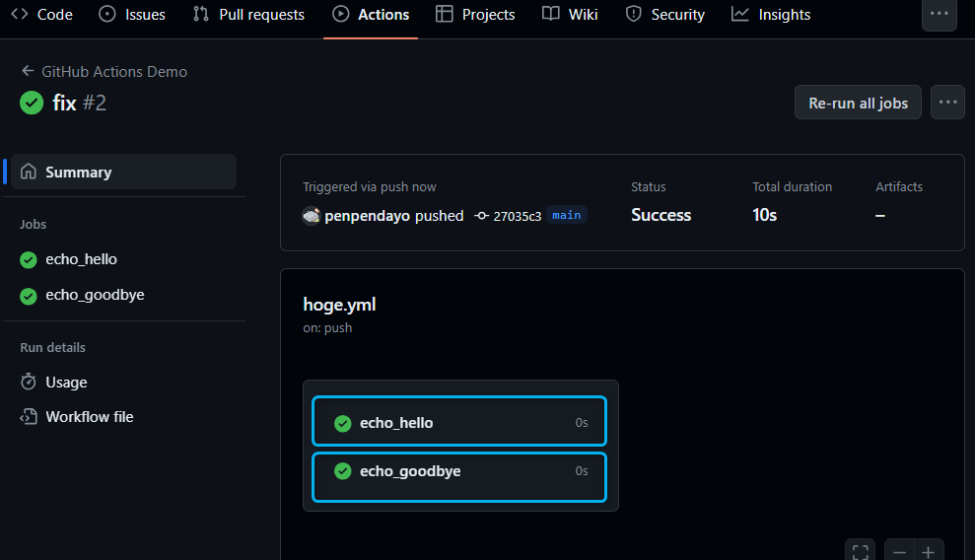This screenshot has height=560, width=975.
Task: Open the main branch label
Action: pyautogui.click(x=567, y=215)
